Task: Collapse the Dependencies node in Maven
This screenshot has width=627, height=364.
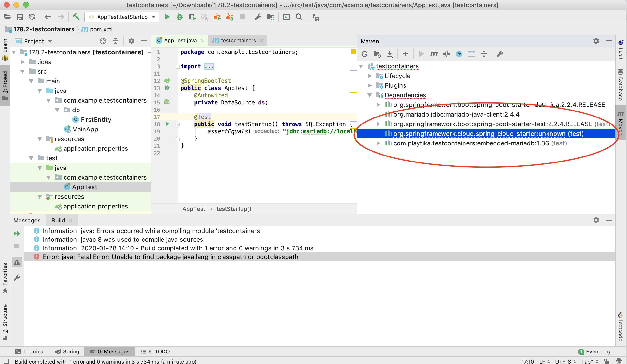Action: 370,95
